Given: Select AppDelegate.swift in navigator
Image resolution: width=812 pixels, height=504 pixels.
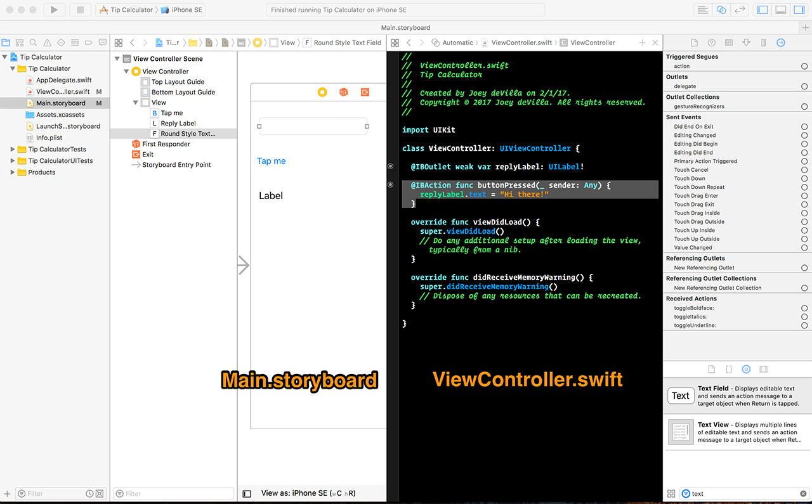Looking at the screenshot, I should (64, 81).
